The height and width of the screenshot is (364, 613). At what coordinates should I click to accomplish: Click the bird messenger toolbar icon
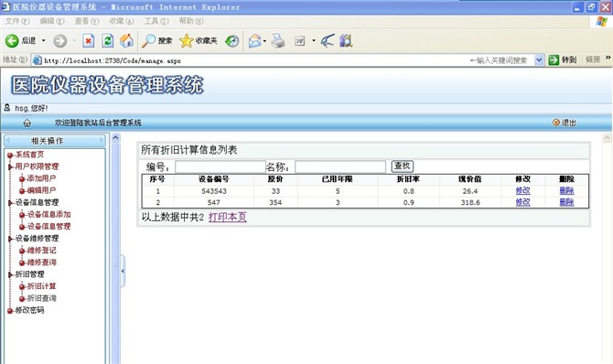click(328, 40)
